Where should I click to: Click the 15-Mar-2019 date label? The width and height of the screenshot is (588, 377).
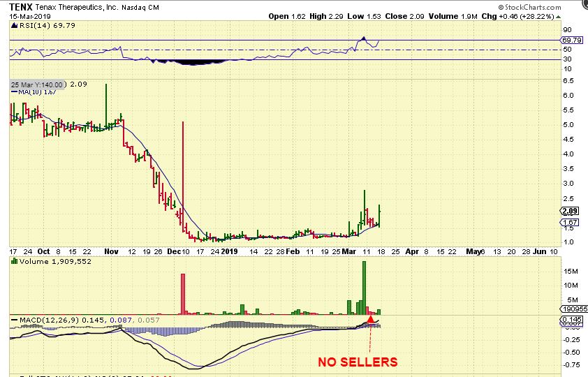[x=30, y=16]
